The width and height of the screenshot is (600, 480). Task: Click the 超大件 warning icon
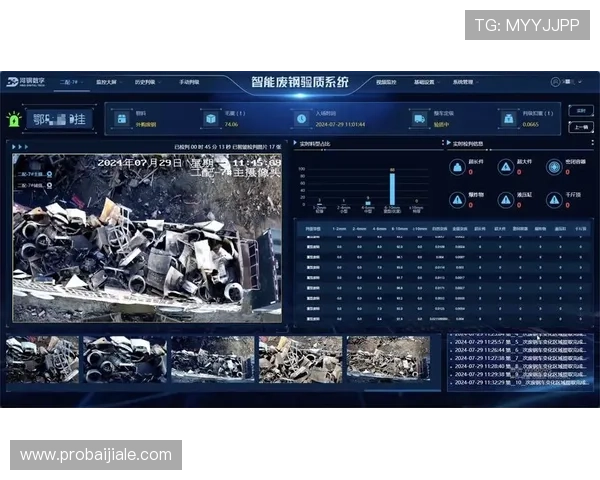click(506, 166)
